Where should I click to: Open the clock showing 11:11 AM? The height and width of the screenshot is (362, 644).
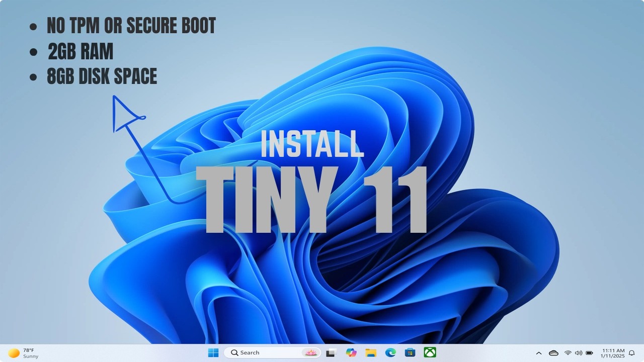tap(613, 353)
